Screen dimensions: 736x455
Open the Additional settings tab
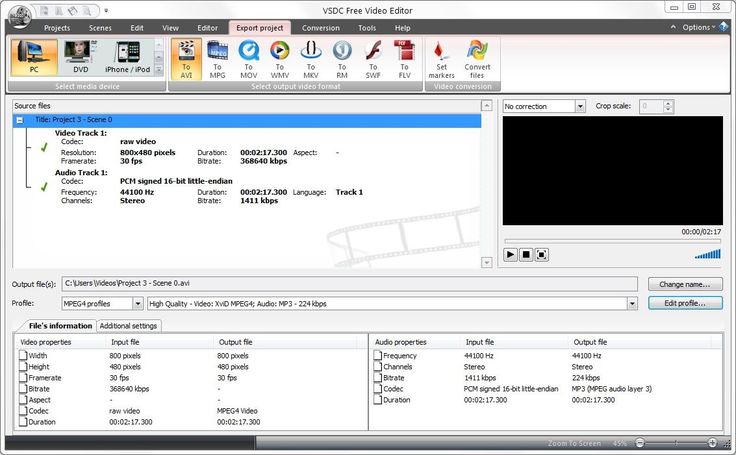coord(129,326)
